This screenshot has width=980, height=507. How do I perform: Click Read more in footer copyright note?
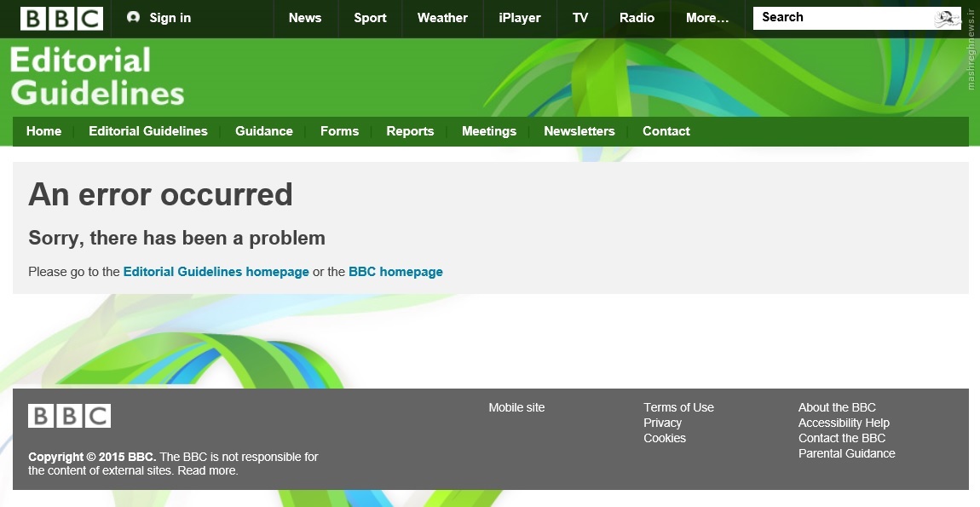coord(207,470)
